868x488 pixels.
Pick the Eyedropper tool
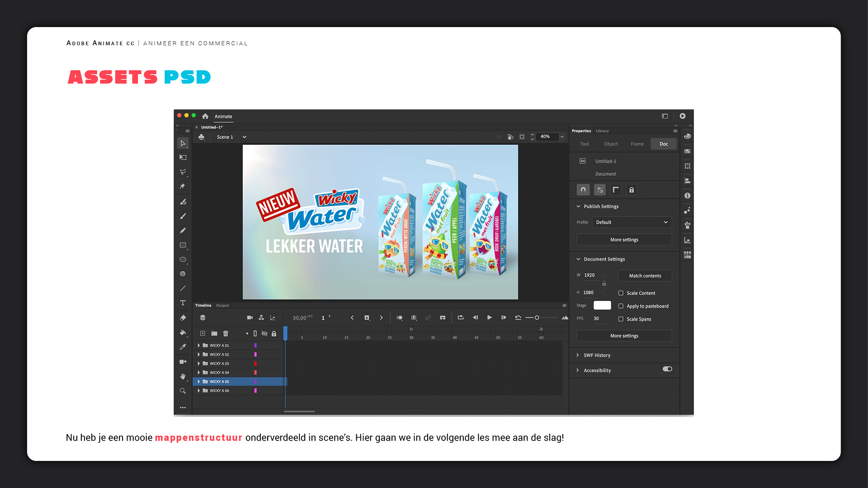[183, 347]
